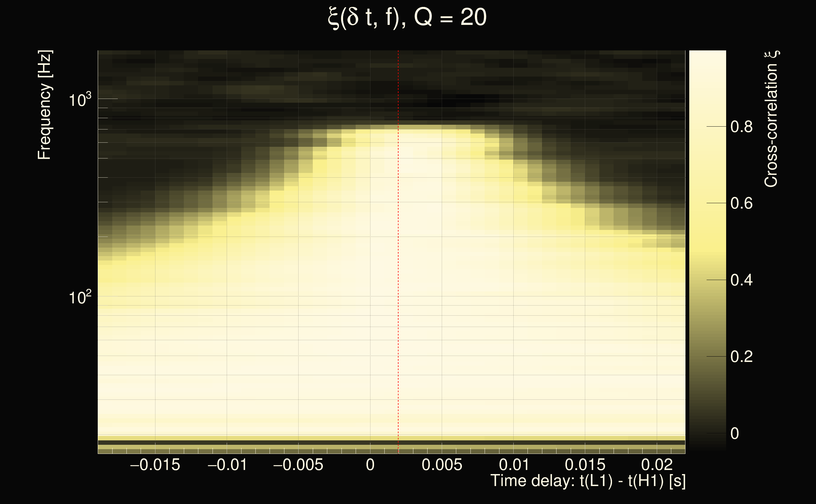816x504 pixels.
Task: Click the 0.8 tick label on colorbar
Action: point(741,127)
